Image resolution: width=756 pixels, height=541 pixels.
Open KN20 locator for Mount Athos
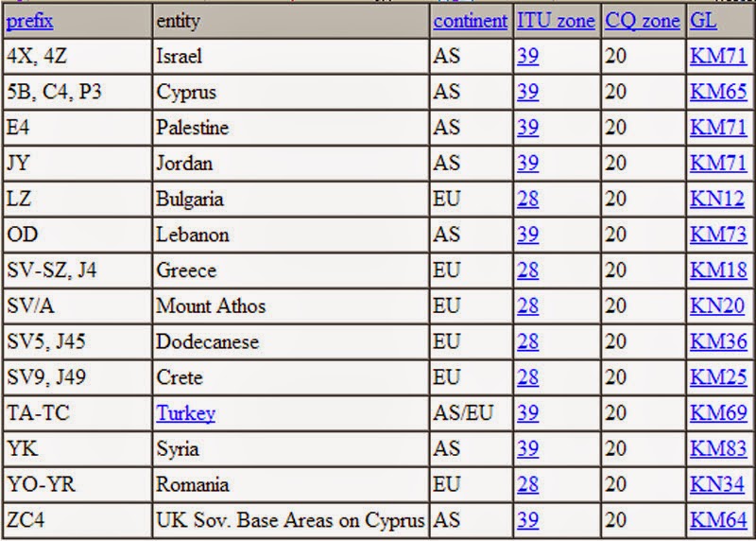(717, 306)
